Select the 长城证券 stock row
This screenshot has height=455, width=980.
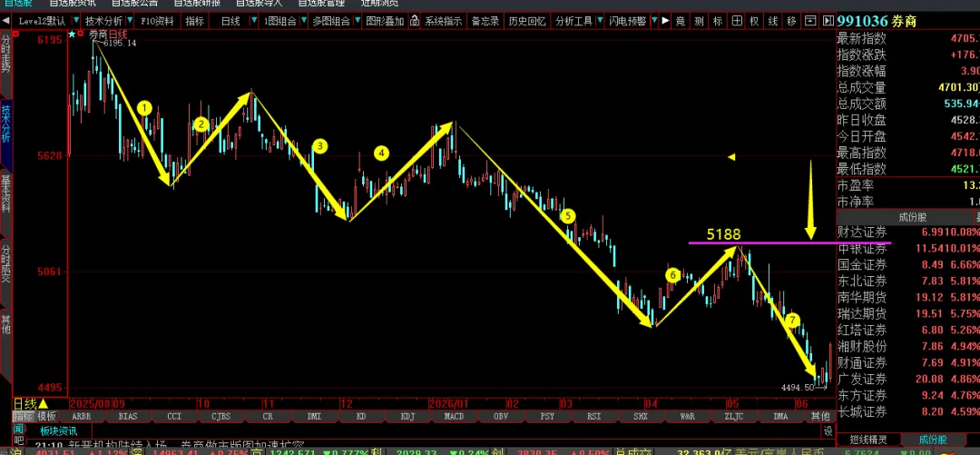908,411
